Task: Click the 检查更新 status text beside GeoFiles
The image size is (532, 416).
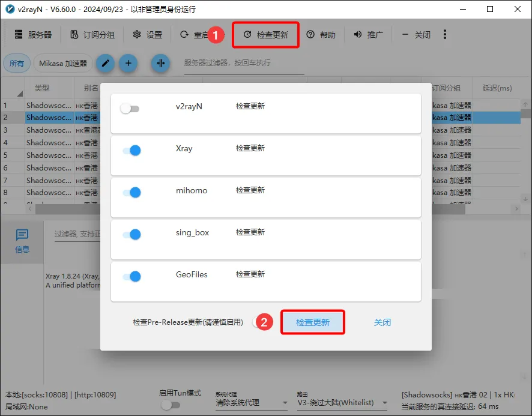Action: point(250,274)
